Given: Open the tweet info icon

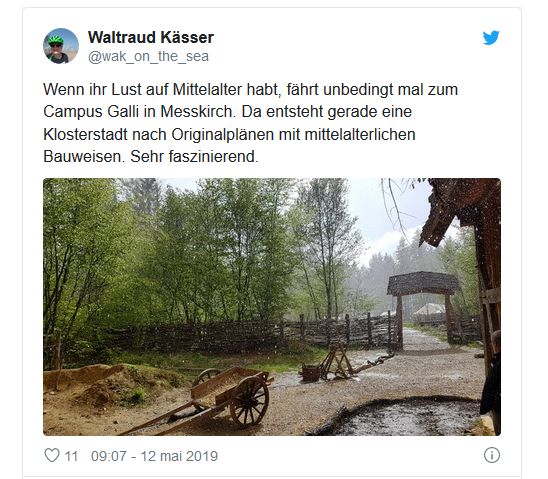Looking at the screenshot, I should 492,455.
